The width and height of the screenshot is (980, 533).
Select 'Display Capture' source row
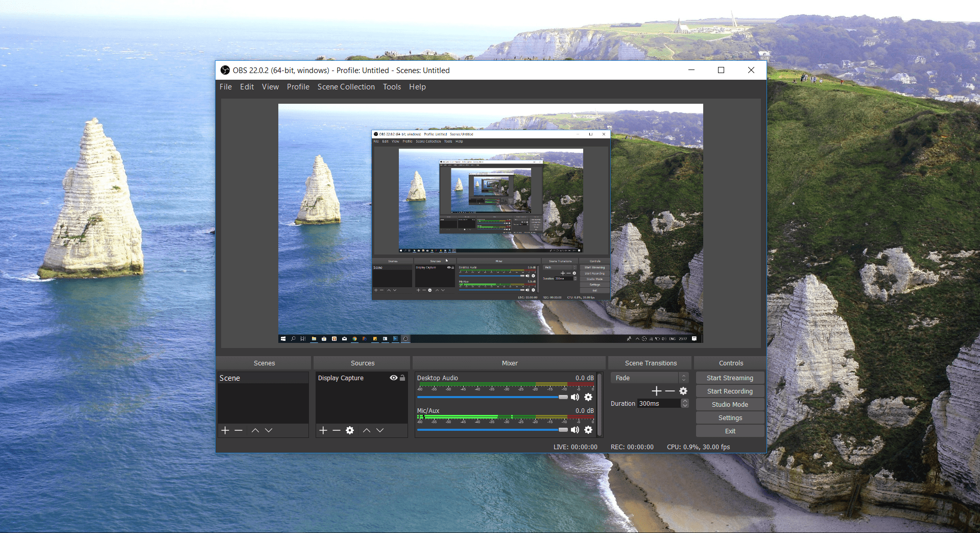362,378
